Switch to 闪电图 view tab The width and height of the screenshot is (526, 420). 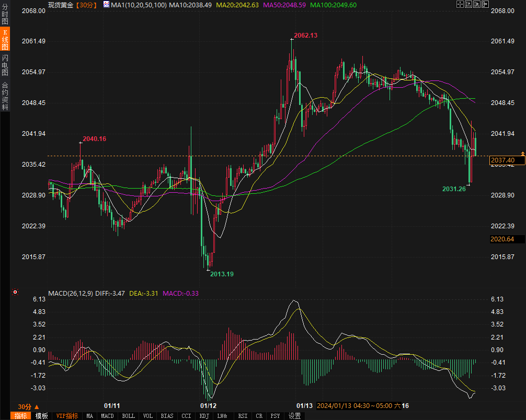5,65
